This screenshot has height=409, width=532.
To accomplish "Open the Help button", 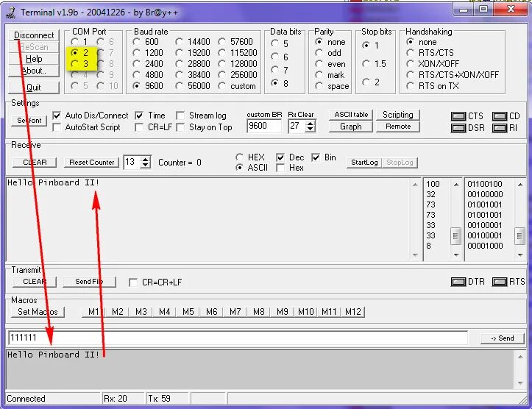I will tap(34, 59).
